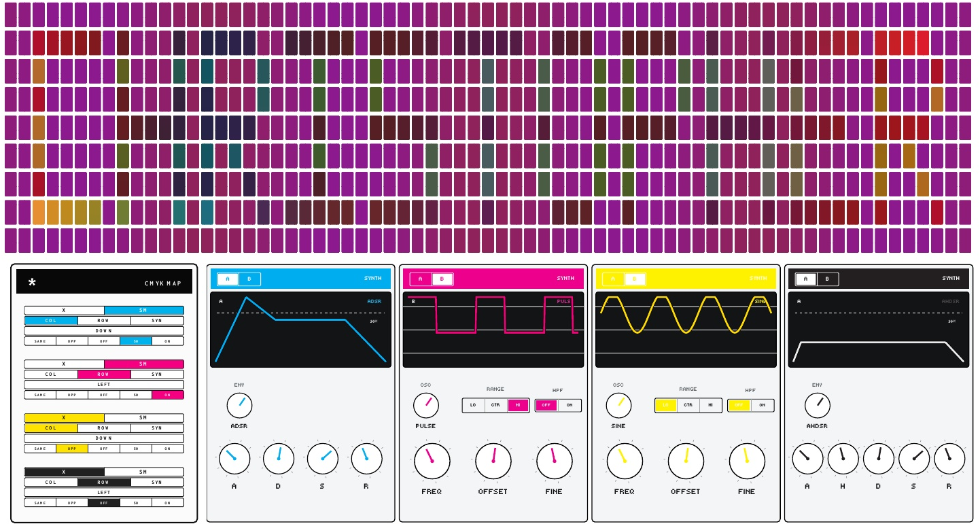The width and height of the screenshot is (980, 524).
Task: Click LEFT direction button in black map group
Action: (104, 493)
